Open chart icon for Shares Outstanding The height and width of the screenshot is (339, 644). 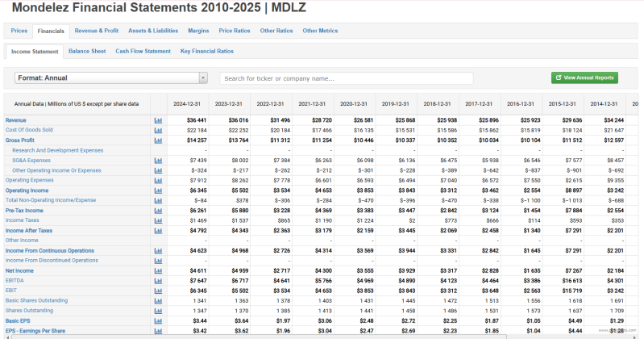click(x=158, y=311)
